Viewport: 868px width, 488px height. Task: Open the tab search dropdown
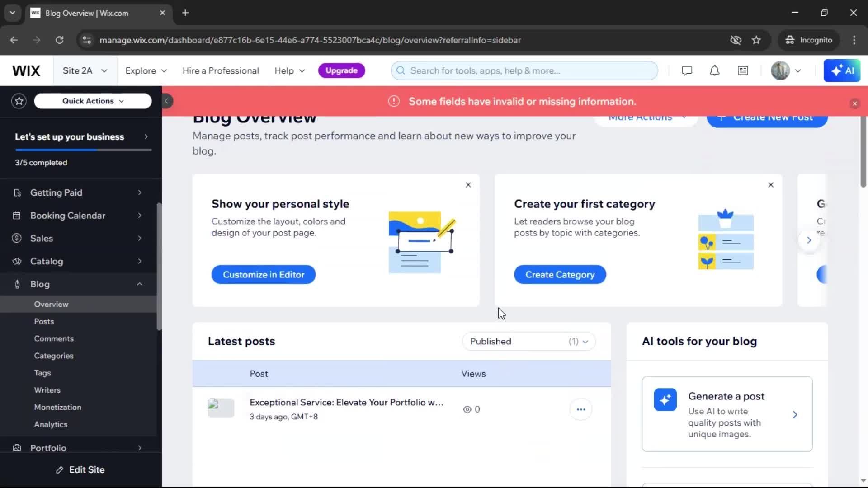click(x=12, y=13)
